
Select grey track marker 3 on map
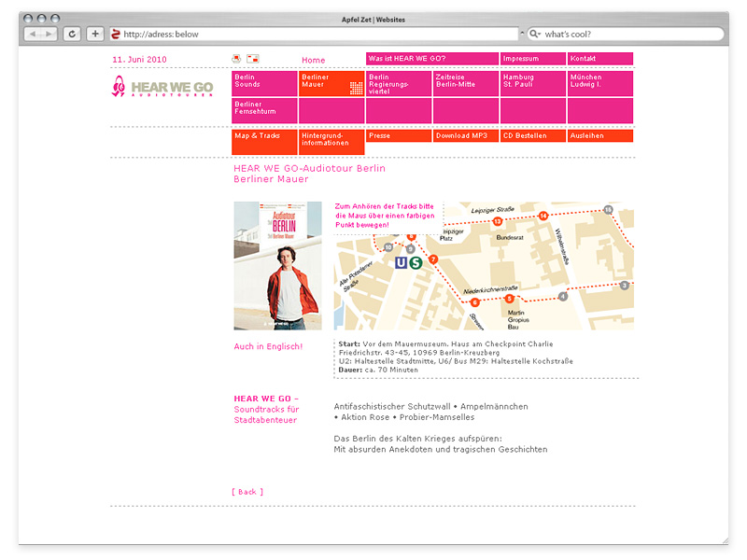[624, 286]
